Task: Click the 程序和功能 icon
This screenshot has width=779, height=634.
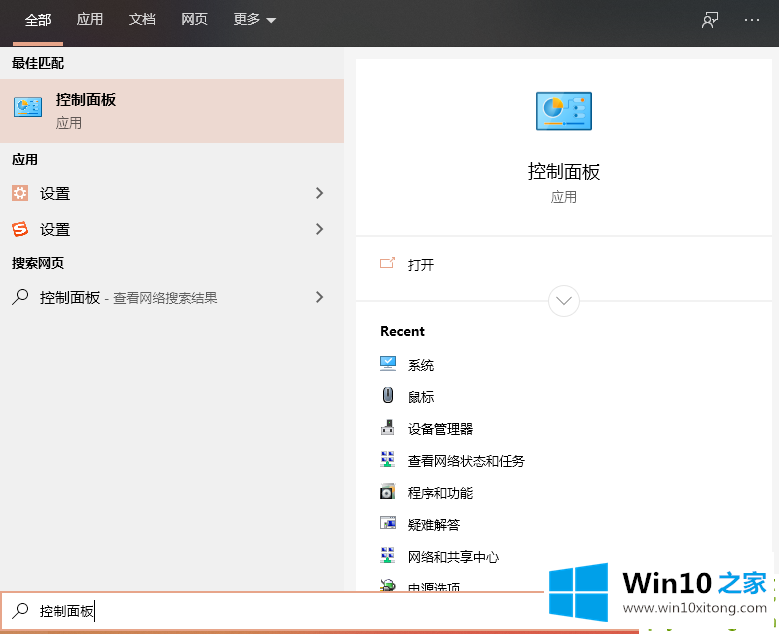Action: (388, 491)
